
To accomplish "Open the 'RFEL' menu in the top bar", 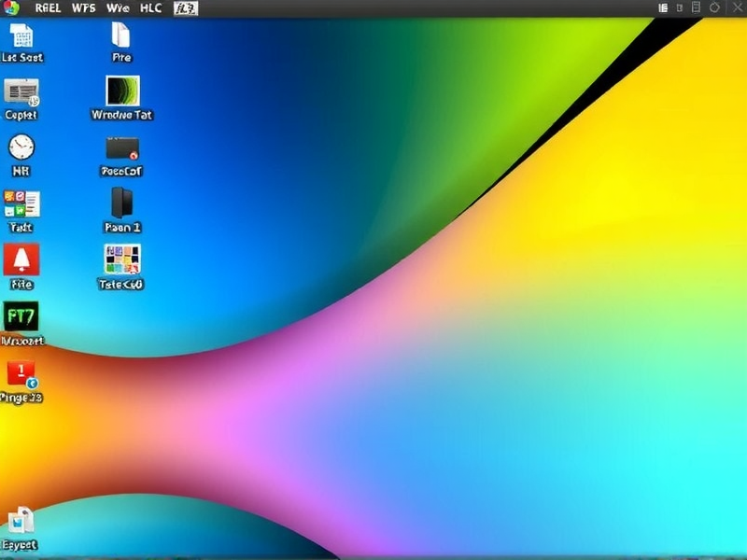I will click(47, 8).
